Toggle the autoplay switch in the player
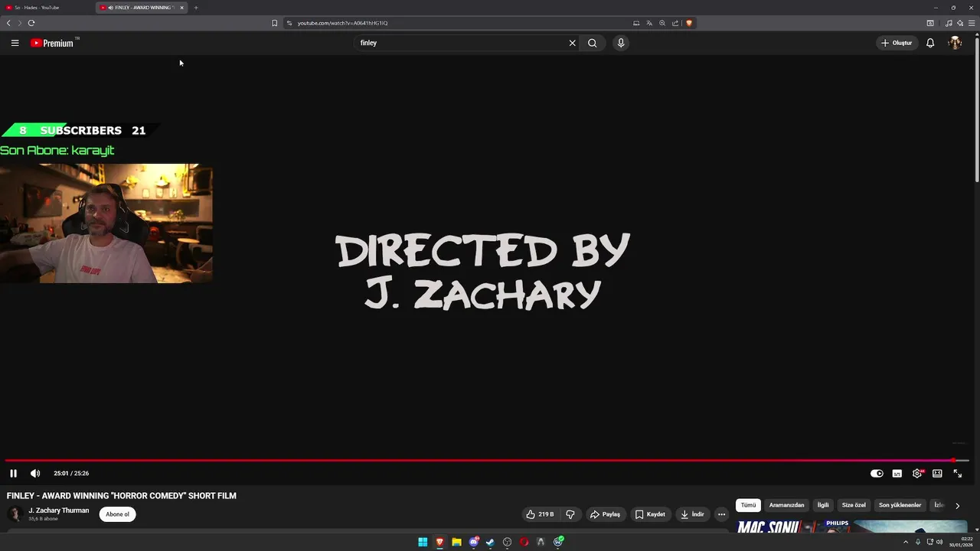980x551 pixels. click(877, 473)
